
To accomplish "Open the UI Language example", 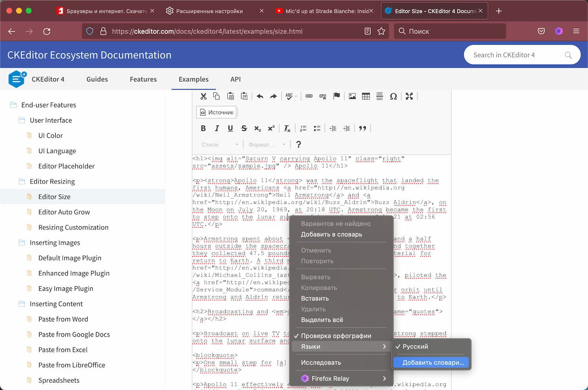I will [57, 151].
